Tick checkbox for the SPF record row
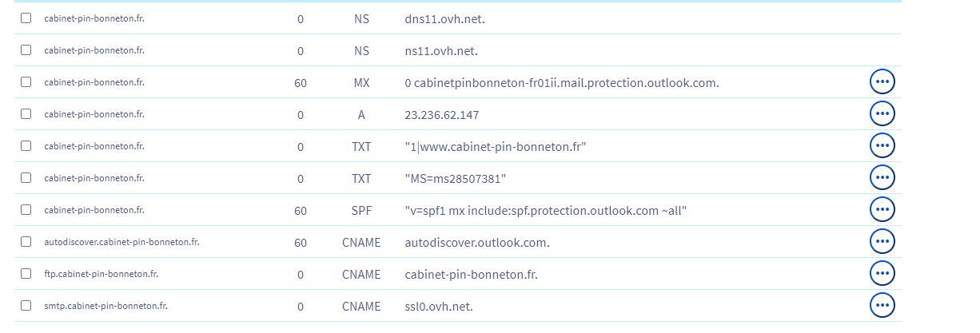980x333 pixels. coord(26,209)
